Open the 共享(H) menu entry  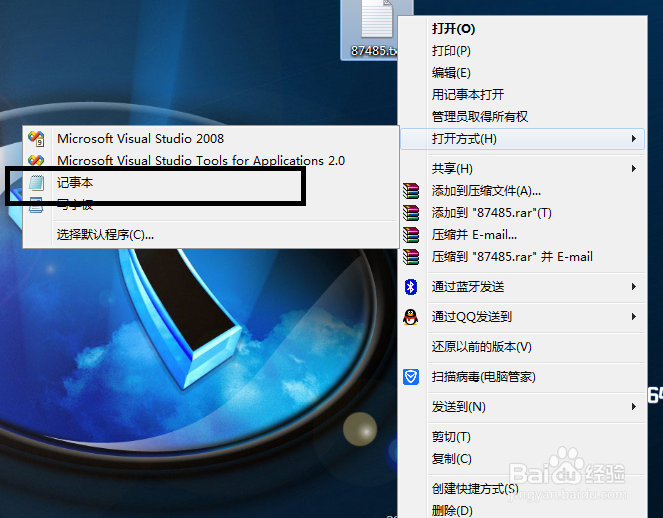(523, 169)
